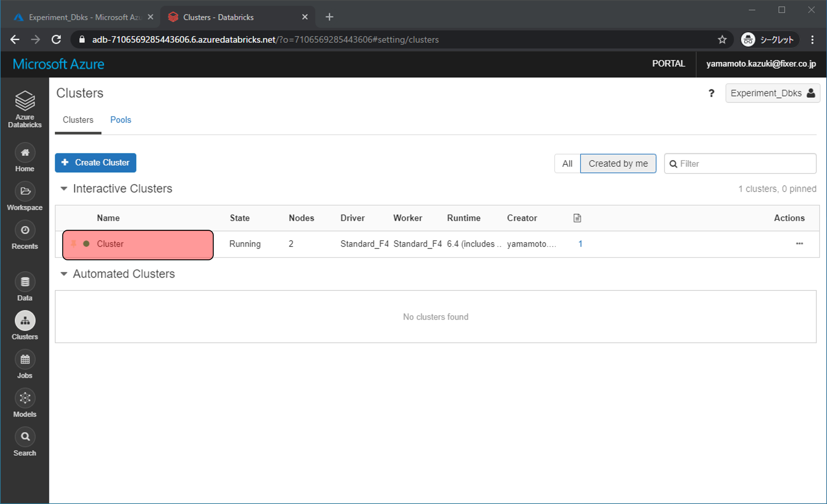Click the 6.4 runtime cell
Image resolution: width=827 pixels, height=504 pixels.
[474, 244]
